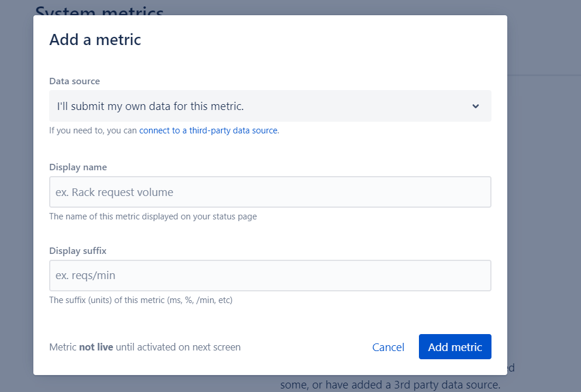Click the "Display suffix" field label
Viewport: 581px width, 392px height.
78,251
